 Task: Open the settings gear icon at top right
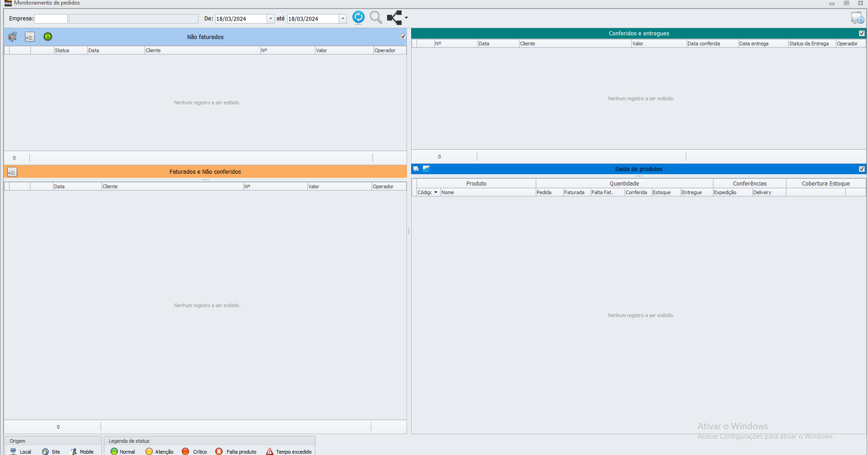coord(857,18)
